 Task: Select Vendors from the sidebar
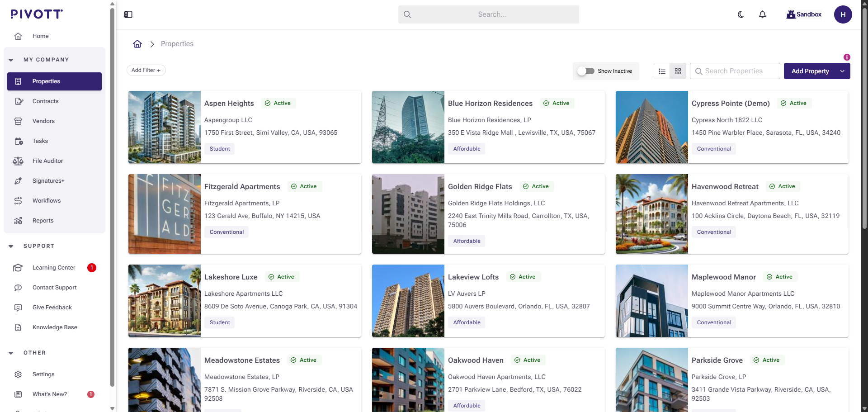pyautogui.click(x=43, y=121)
